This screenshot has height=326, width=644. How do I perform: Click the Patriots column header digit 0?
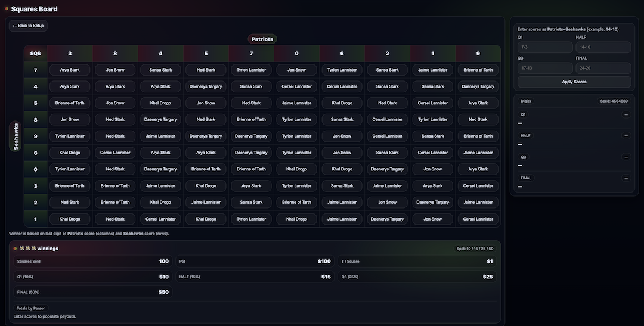[x=296, y=54]
